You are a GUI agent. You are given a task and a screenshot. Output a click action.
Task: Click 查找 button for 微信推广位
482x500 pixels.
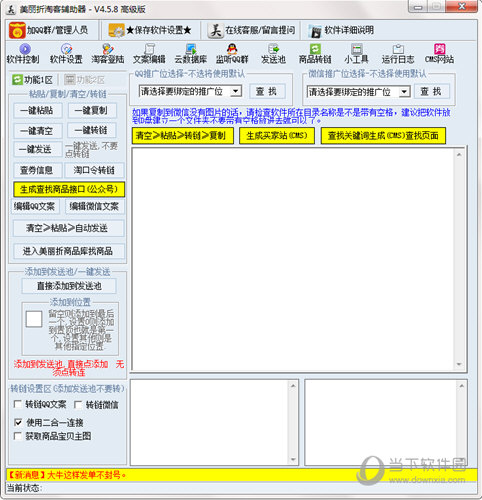tap(432, 91)
